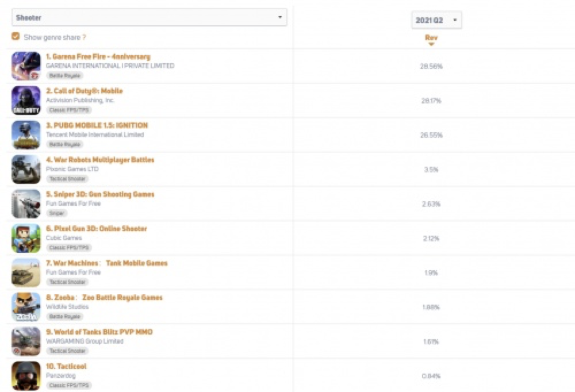
Task: Click Tactical Shooter tag under World of Tanks
Action: coord(67,351)
